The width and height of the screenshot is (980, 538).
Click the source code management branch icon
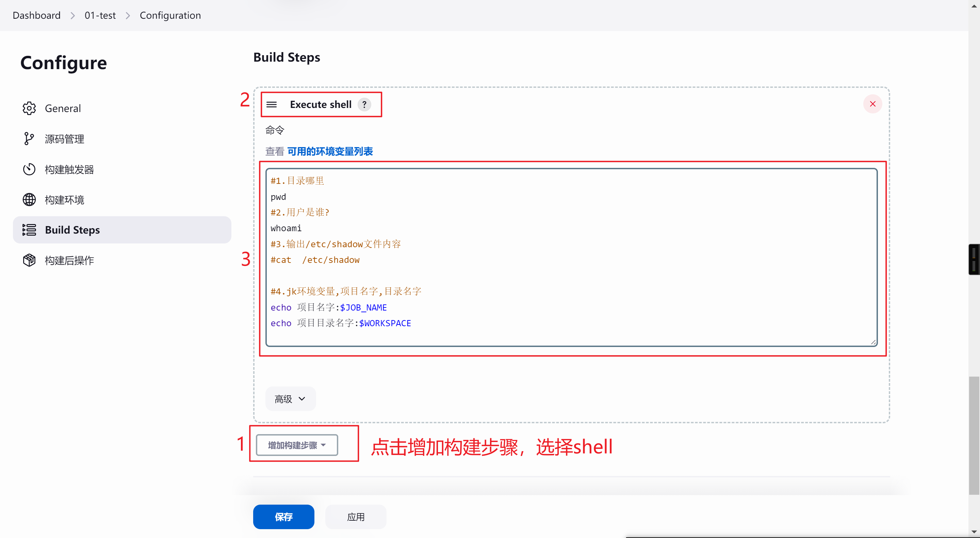click(29, 139)
